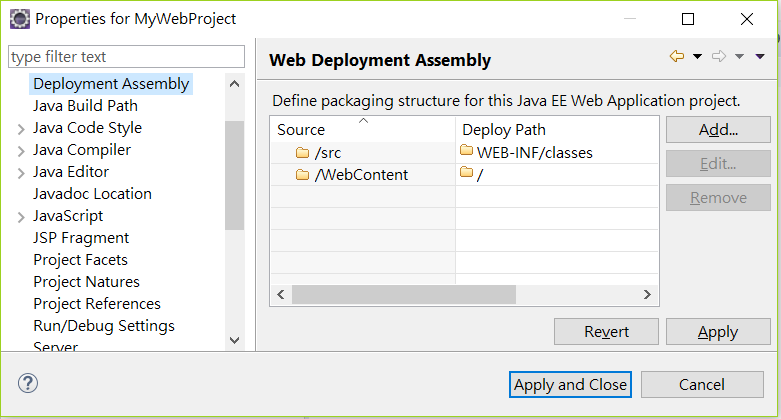The image size is (781, 419).
Task: Click Apply and Close
Action: [x=570, y=385]
